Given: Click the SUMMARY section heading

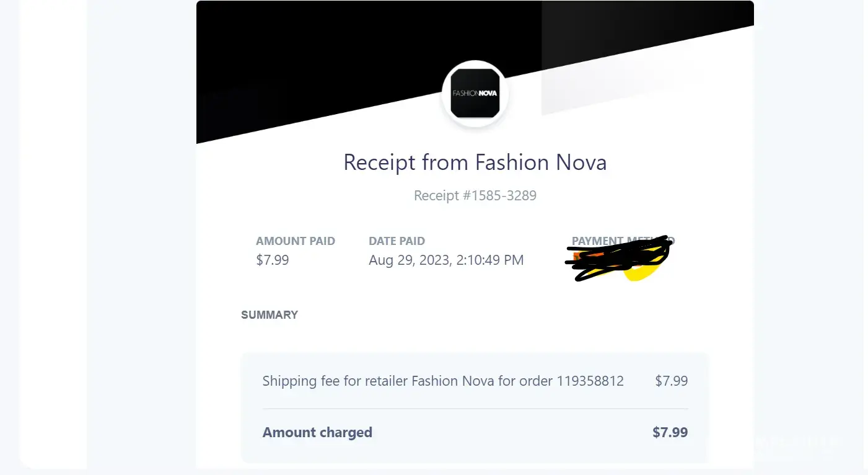Looking at the screenshot, I should click(x=270, y=315).
